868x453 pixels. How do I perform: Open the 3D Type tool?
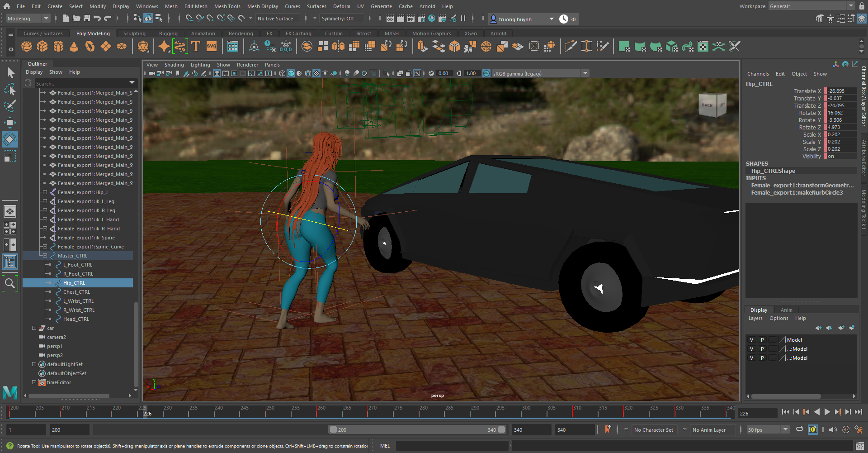point(196,46)
